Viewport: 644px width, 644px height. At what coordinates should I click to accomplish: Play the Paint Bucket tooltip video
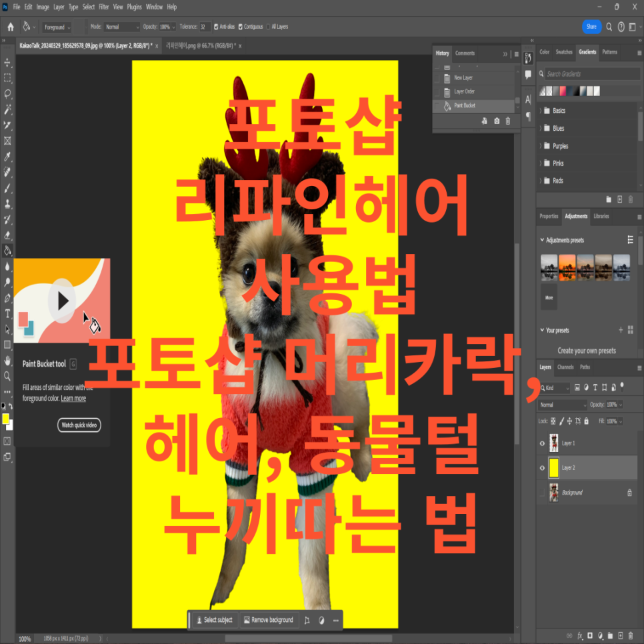coord(62,301)
